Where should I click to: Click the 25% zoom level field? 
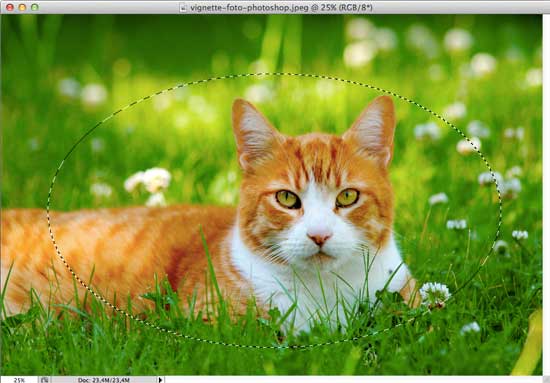tap(19, 380)
